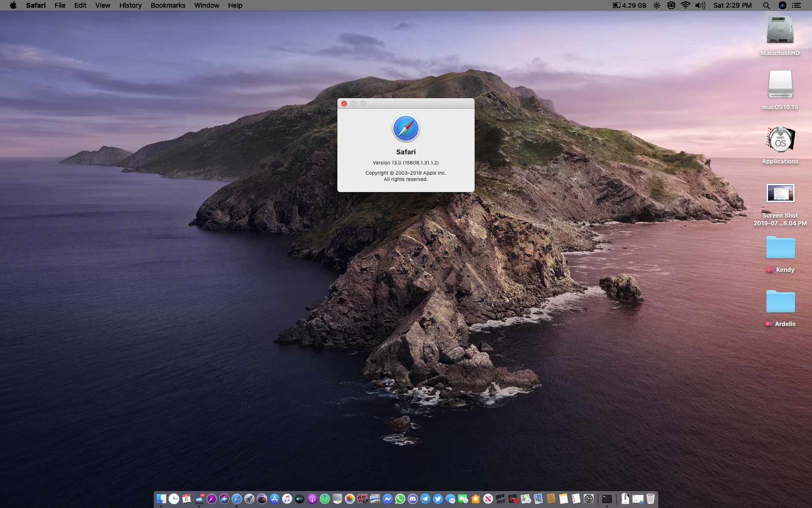This screenshot has width=812, height=508.
Task: Open the Music app in the Dock
Action: click(x=287, y=499)
